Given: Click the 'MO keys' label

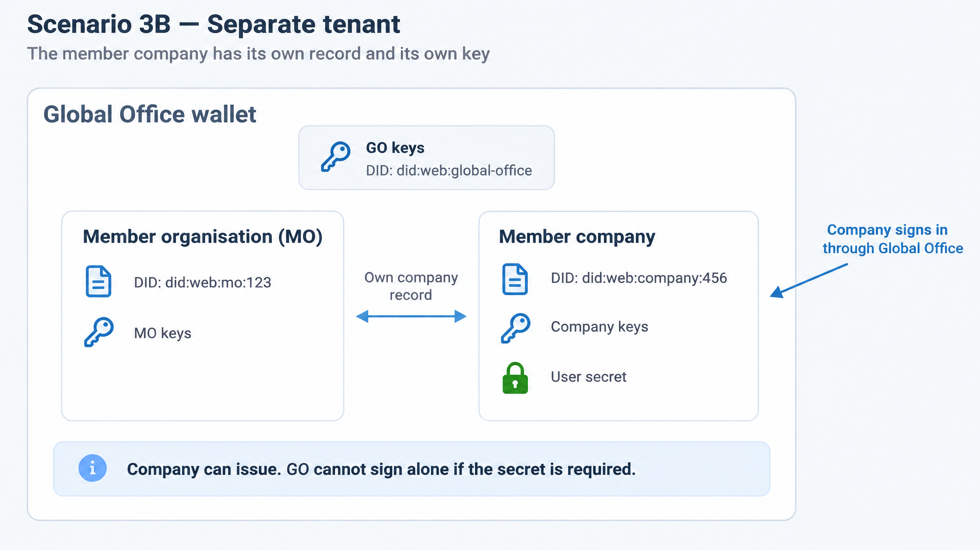Looking at the screenshot, I should point(163,333).
